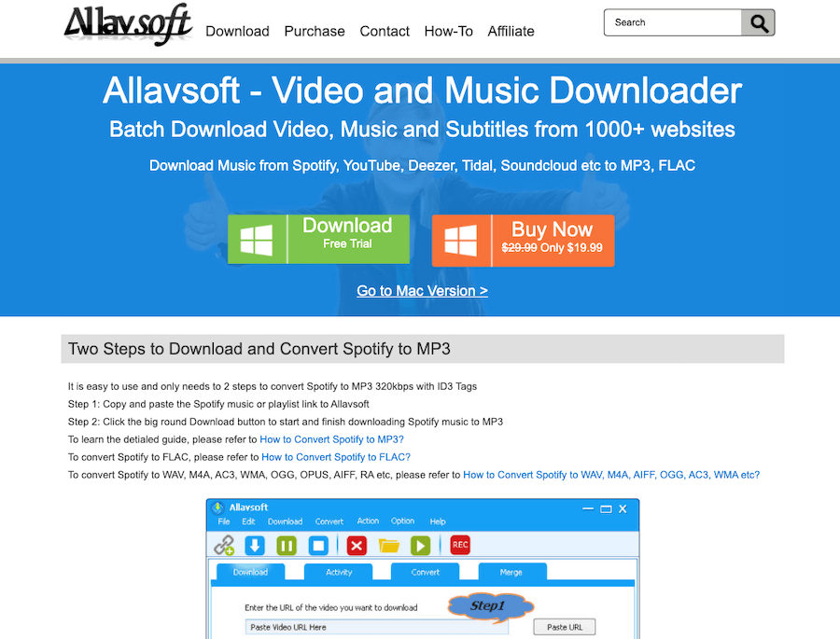Click the Allavsoft logo
This screenshot has width=840, height=639.
pyautogui.click(x=128, y=23)
